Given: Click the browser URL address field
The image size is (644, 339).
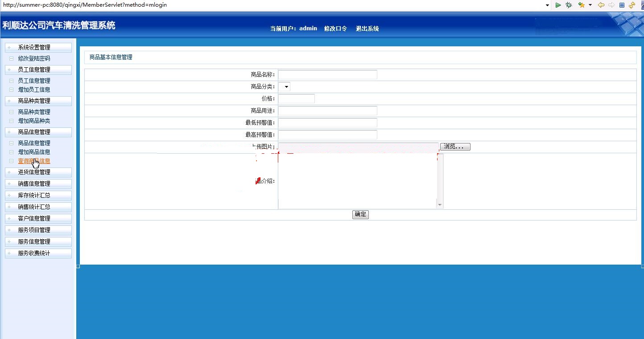Looking at the screenshot, I should point(272,5).
